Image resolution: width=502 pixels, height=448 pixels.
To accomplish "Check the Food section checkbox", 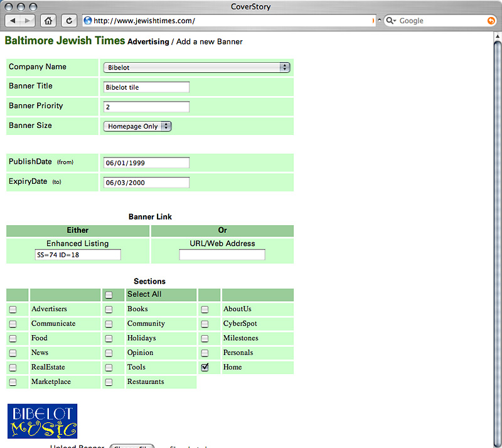I will 13,338.
